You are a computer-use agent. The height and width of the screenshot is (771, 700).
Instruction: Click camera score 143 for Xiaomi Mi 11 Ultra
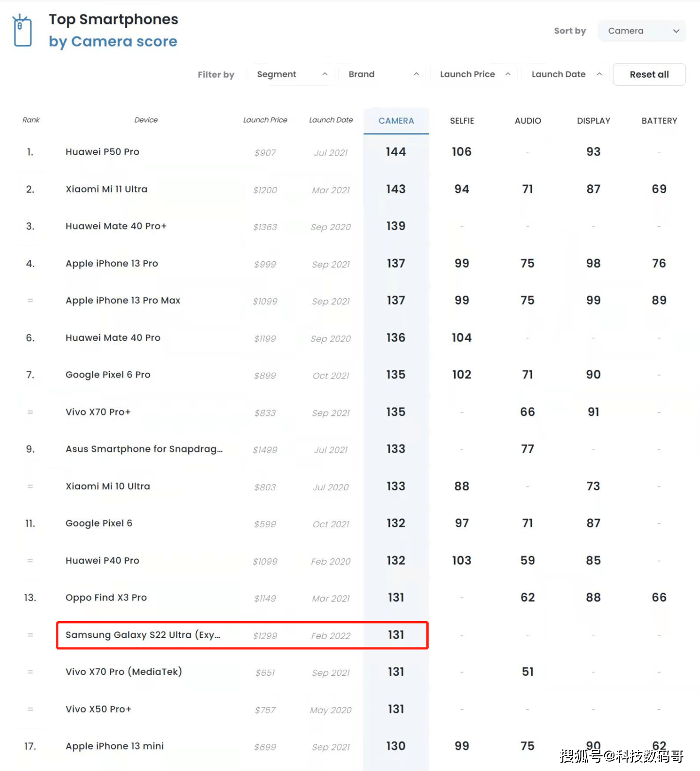[x=396, y=189]
